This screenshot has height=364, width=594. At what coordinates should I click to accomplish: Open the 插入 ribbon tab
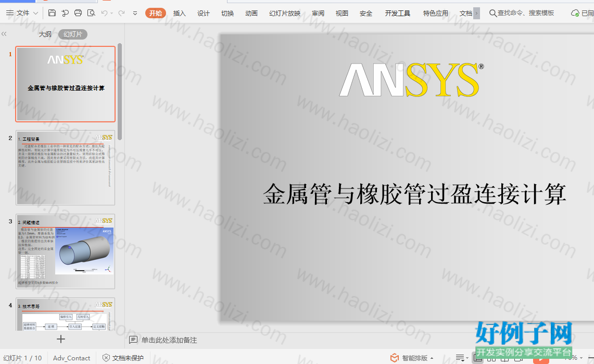pyautogui.click(x=179, y=13)
